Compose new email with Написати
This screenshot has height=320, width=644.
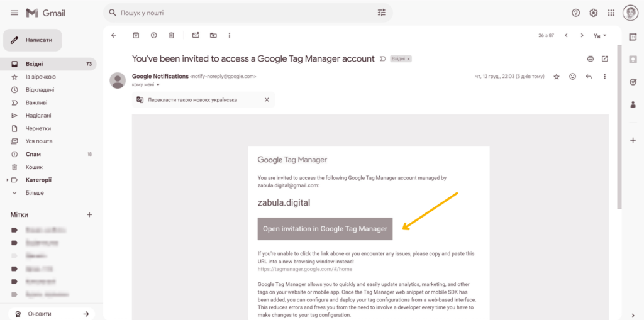[33, 40]
